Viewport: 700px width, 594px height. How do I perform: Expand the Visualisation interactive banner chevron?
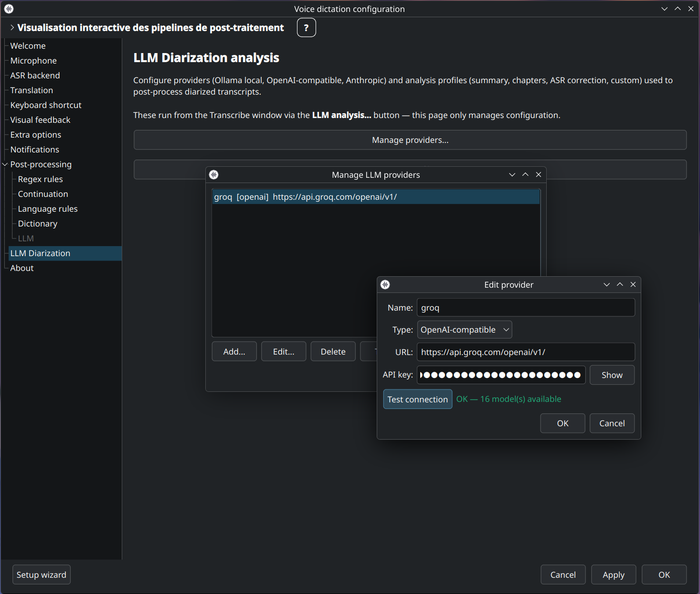click(x=12, y=28)
